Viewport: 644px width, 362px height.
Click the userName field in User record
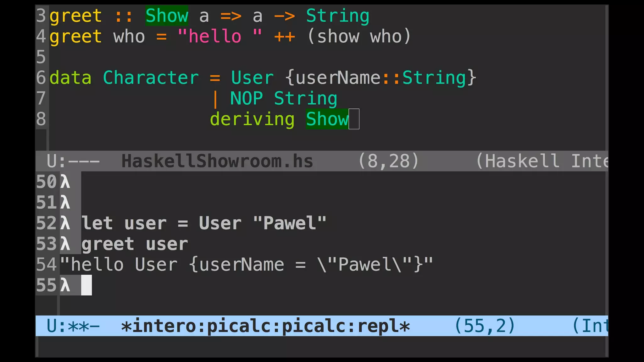click(x=338, y=78)
